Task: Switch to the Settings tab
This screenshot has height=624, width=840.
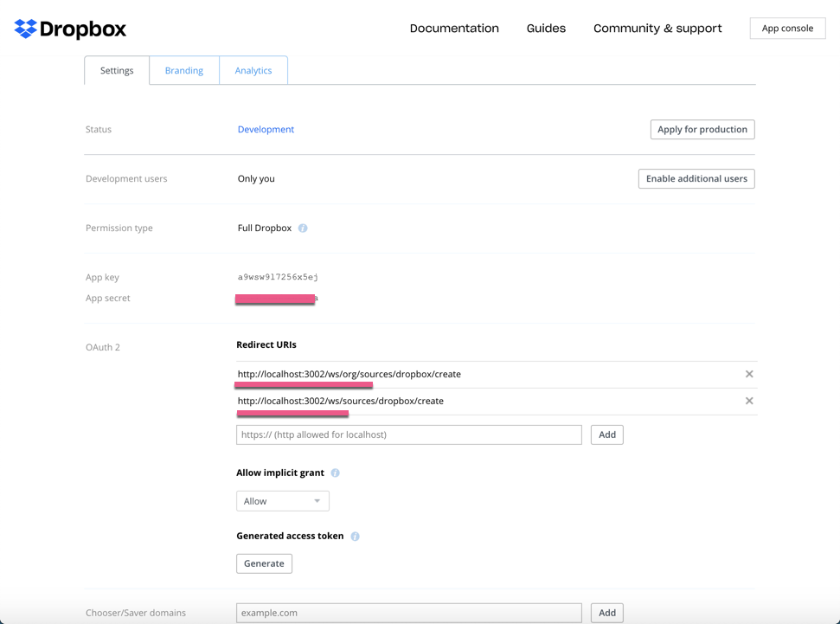Action: tap(117, 70)
